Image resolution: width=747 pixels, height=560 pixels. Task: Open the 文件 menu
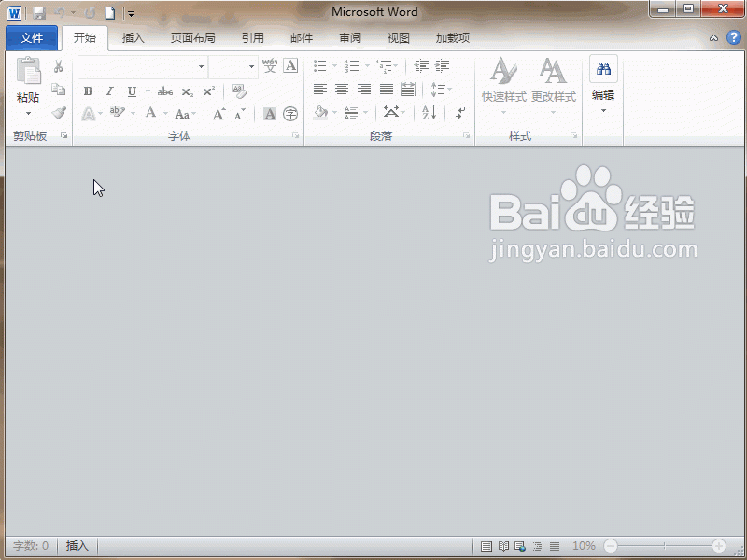(32, 38)
